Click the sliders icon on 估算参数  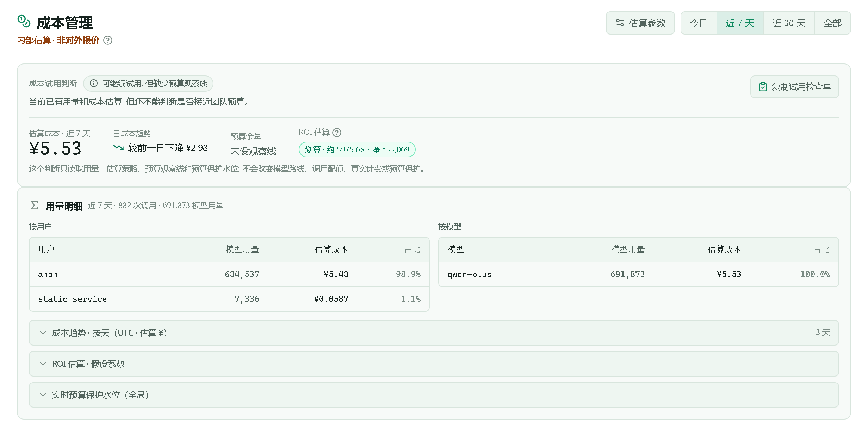click(x=620, y=23)
